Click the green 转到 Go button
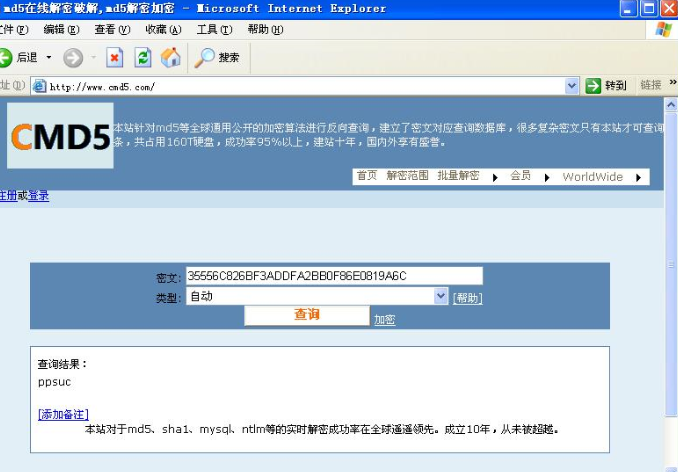The width and height of the screenshot is (678, 472). tap(605, 86)
